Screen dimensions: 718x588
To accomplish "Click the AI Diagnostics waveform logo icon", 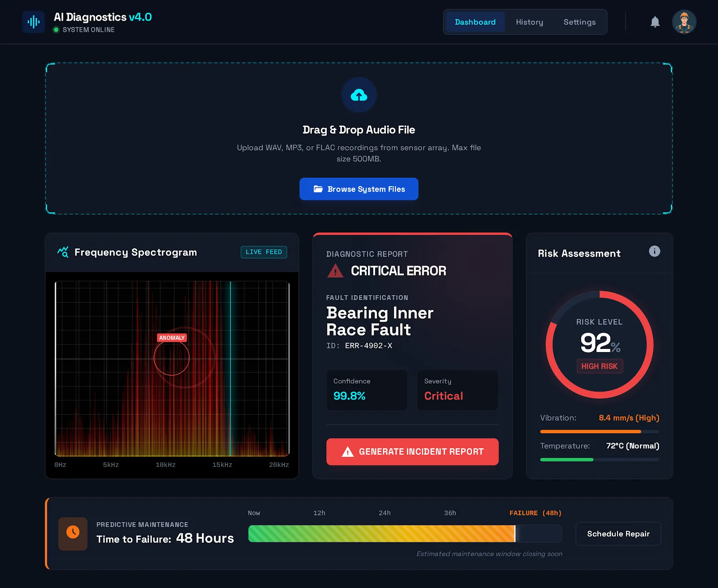I will (x=34, y=22).
